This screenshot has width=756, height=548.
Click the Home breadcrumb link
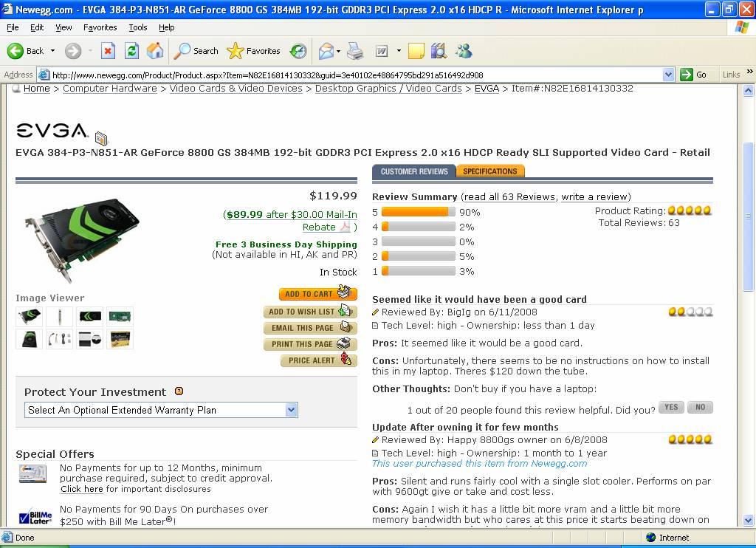[x=37, y=89]
